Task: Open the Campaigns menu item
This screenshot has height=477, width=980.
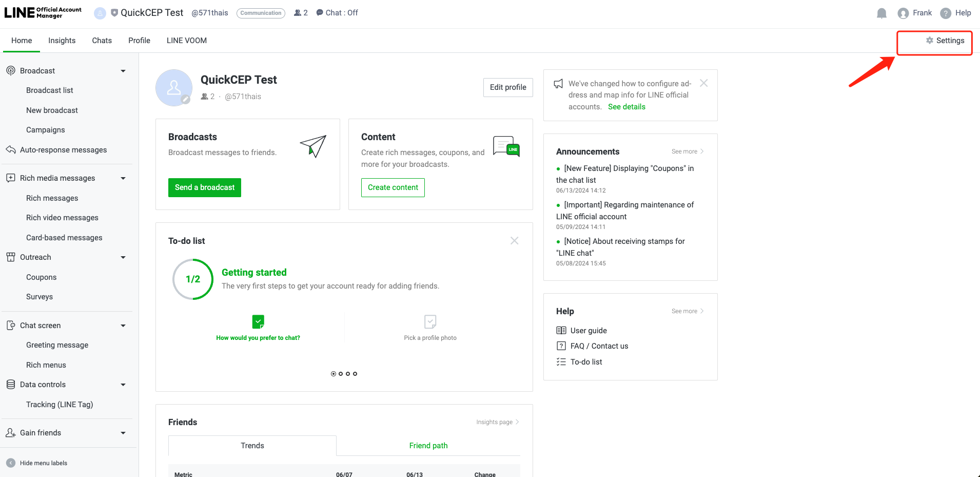Action: point(46,130)
